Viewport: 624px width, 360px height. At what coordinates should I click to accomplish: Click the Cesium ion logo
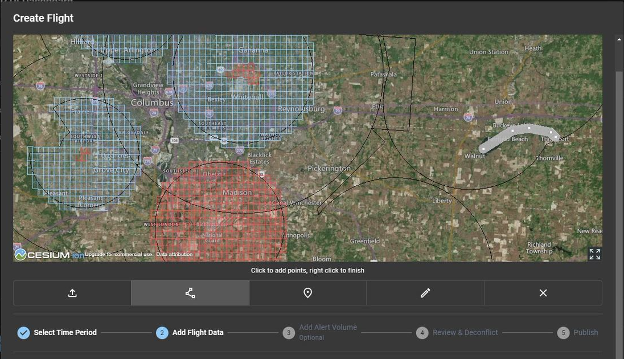[x=49, y=255]
